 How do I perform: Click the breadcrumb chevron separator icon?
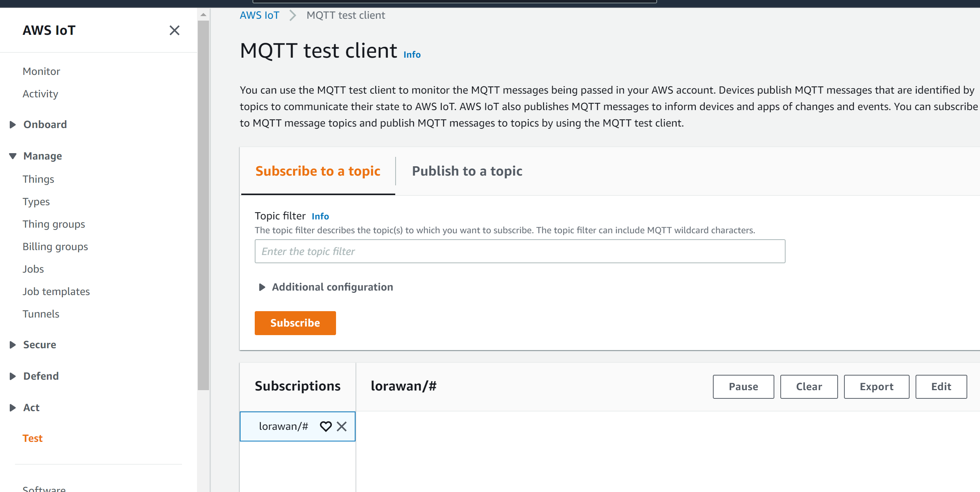pyautogui.click(x=293, y=15)
